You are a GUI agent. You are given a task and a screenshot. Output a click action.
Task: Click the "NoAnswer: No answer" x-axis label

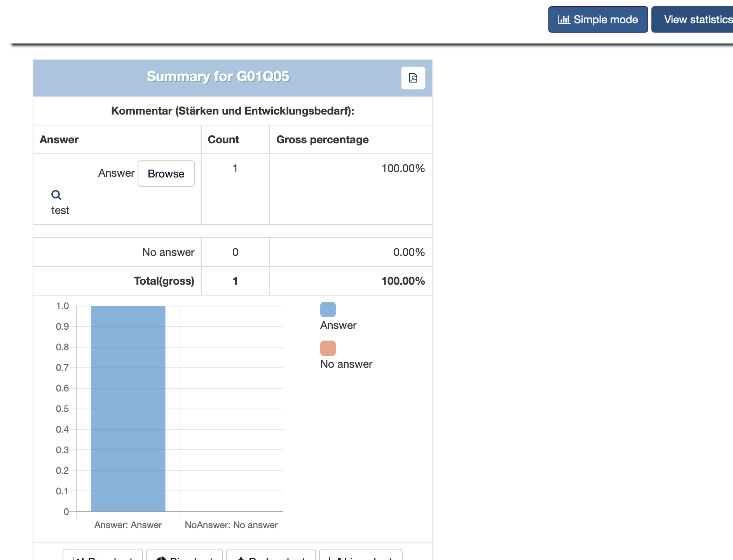click(231, 525)
